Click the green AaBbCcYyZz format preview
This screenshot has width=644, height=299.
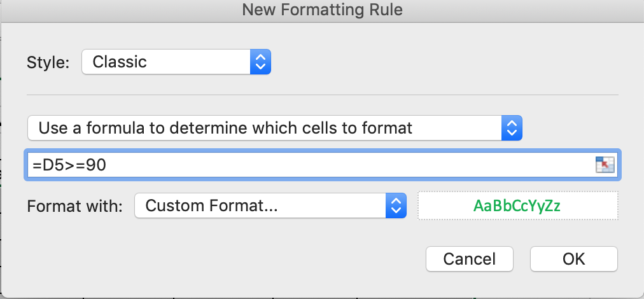click(x=517, y=205)
